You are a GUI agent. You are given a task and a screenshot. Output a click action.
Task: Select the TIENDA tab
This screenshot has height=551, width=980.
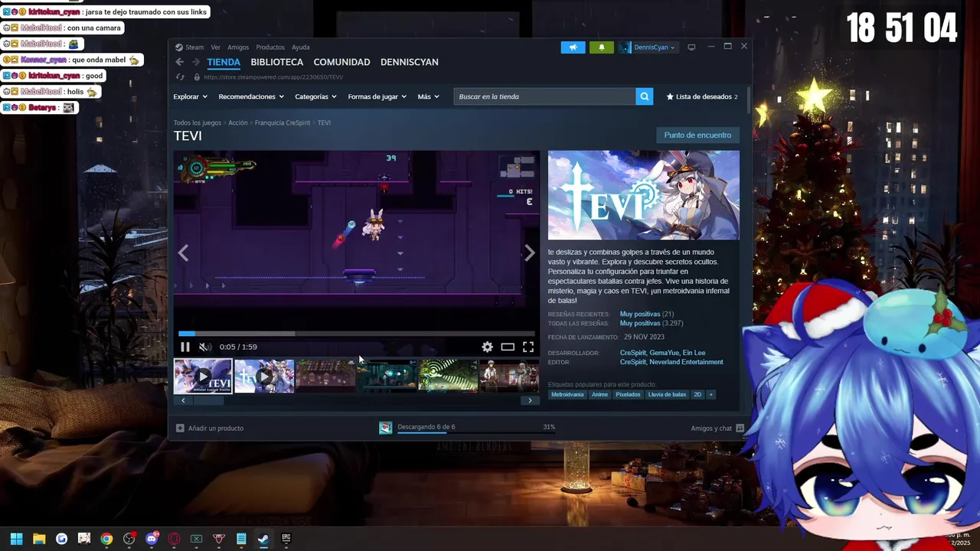click(224, 62)
